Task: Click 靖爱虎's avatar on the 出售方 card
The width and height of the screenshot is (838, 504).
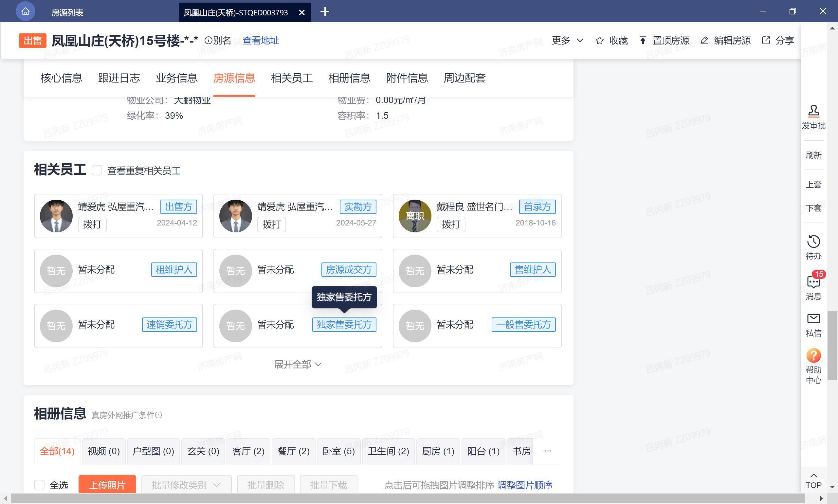Action: tap(56, 216)
